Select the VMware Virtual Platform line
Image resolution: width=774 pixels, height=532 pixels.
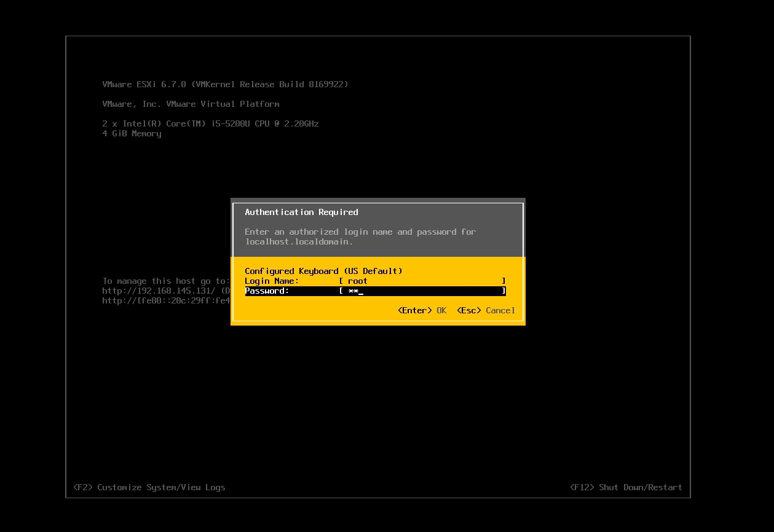[x=191, y=104]
